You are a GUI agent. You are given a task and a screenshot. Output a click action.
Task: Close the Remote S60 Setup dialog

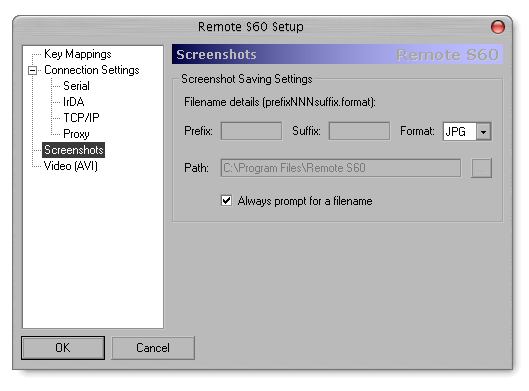pyautogui.click(x=498, y=27)
